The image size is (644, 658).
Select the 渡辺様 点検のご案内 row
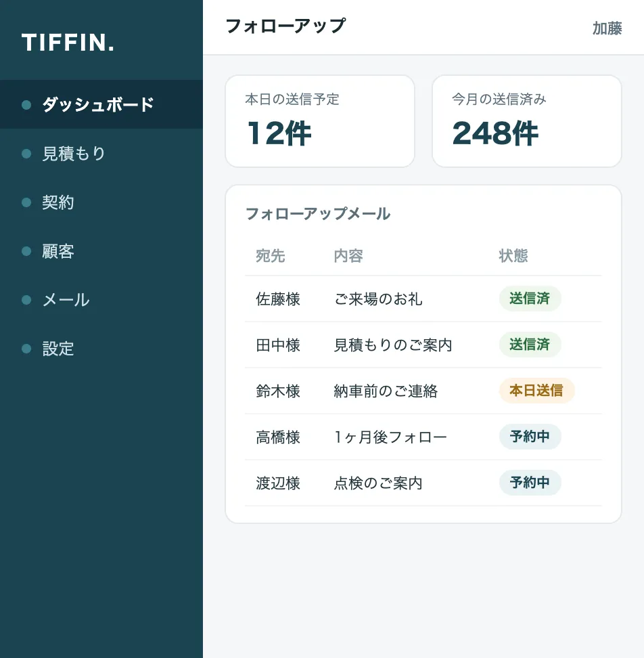pos(423,483)
